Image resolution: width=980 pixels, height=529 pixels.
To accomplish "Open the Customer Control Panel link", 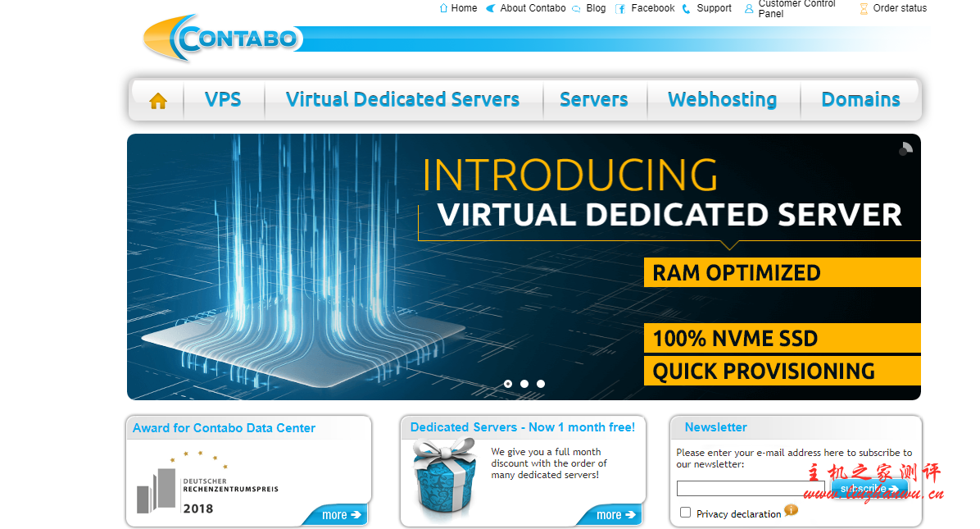I will click(x=796, y=8).
